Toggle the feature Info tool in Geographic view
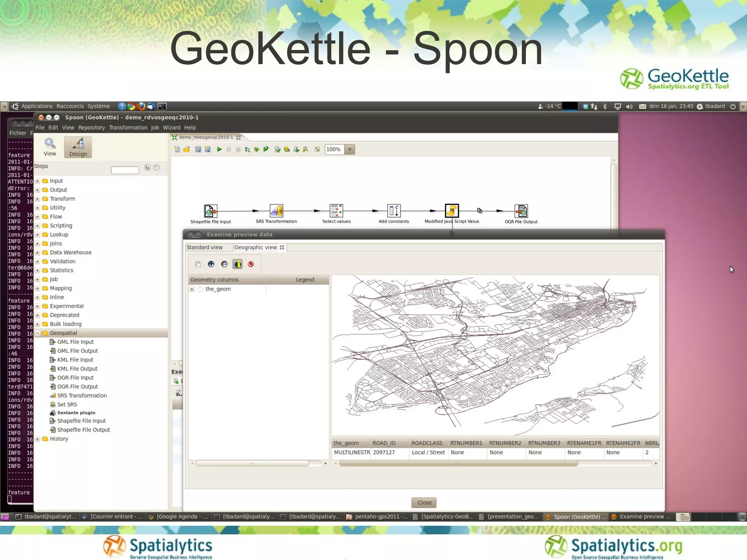The image size is (747, 560). pyautogui.click(x=238, y=264)
